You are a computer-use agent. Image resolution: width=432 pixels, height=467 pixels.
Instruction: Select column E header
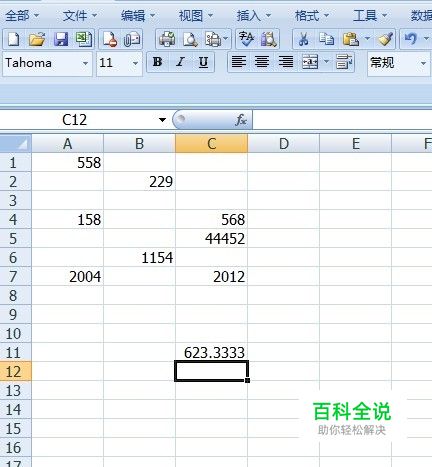[356, 144]
